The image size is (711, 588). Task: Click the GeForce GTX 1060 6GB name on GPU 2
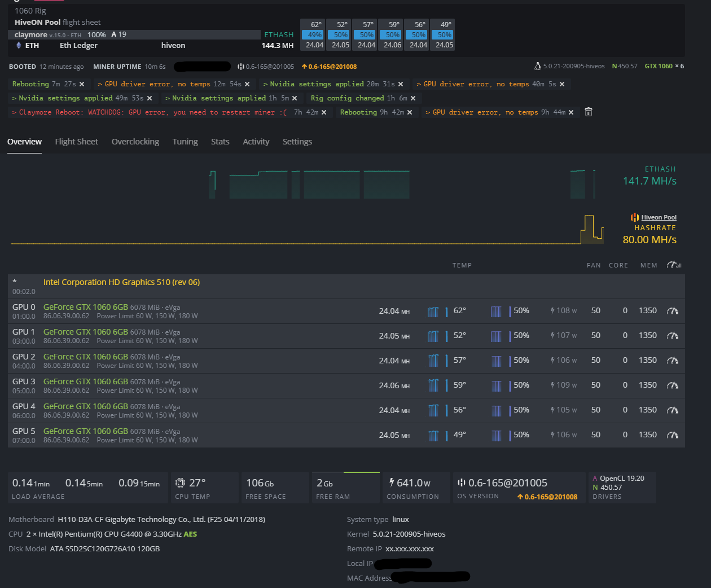tap(85, 357)
